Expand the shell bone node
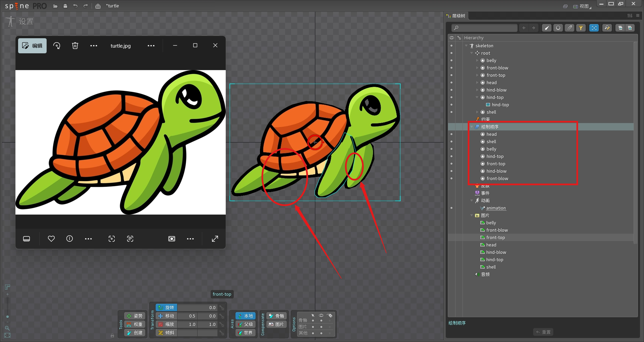Image resolution: width=644 pixels, height=342 pixels. 477,112
